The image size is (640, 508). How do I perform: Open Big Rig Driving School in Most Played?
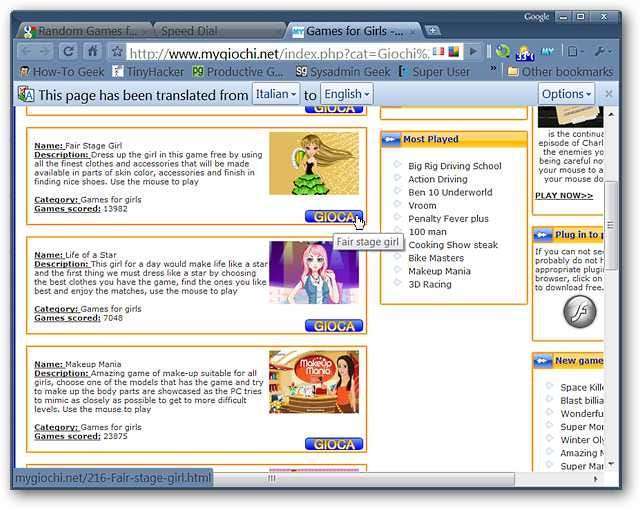455,166
